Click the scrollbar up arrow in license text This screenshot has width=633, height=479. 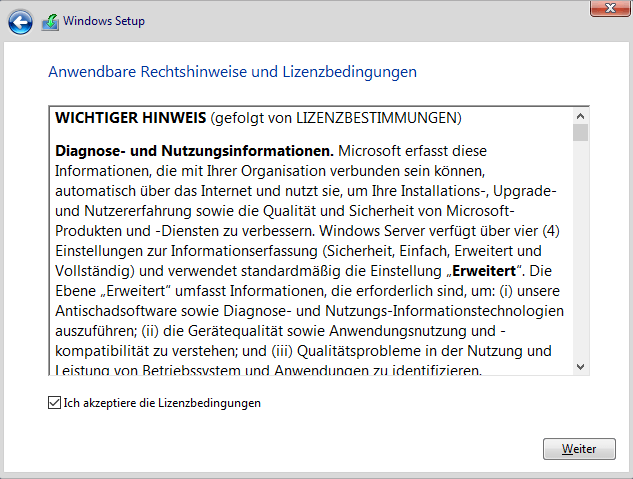click(581, 117)
